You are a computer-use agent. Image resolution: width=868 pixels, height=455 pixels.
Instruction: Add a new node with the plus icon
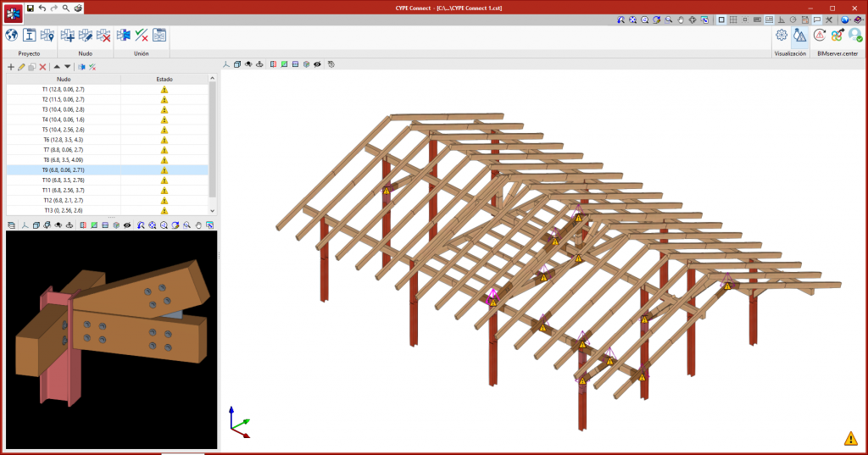click(x=11, y=66)
